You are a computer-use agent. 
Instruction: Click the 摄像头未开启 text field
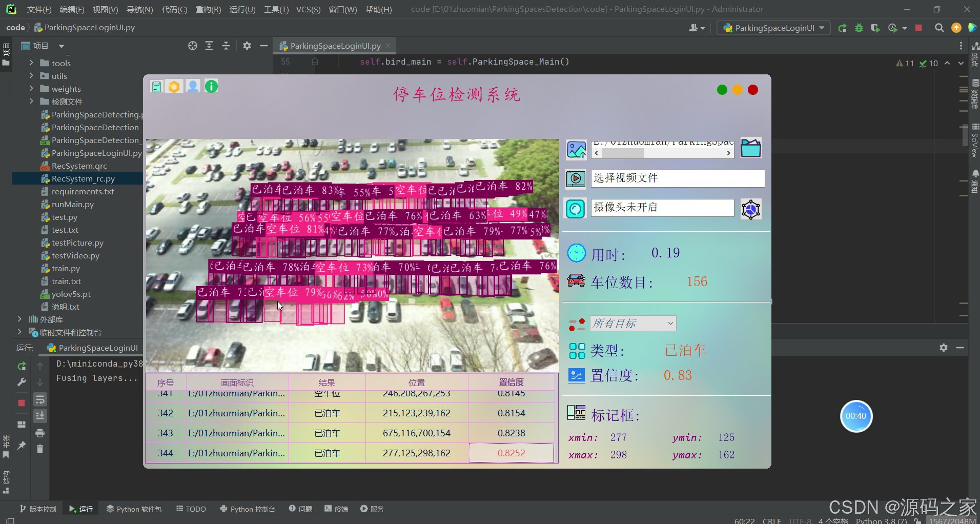tap(662, 208)
